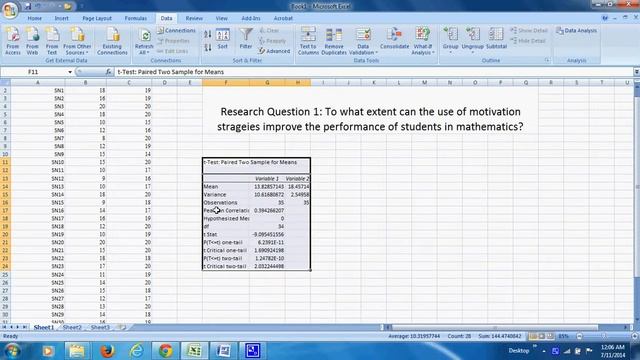Open Existing Connections
Image resolution: width=640 pixels, height=360 pixels.
(112, 41)
